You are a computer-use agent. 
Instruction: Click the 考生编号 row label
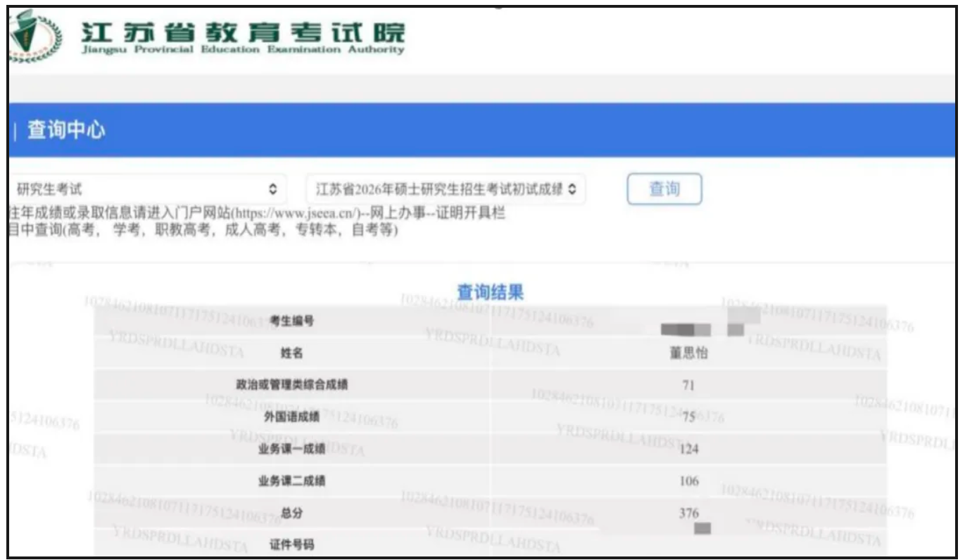point(292,321)
